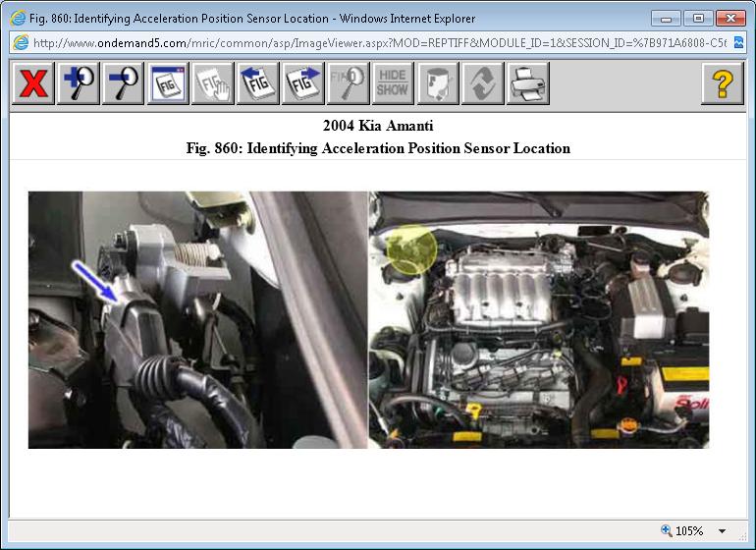Open help with the question mark icon

point(723,83)
